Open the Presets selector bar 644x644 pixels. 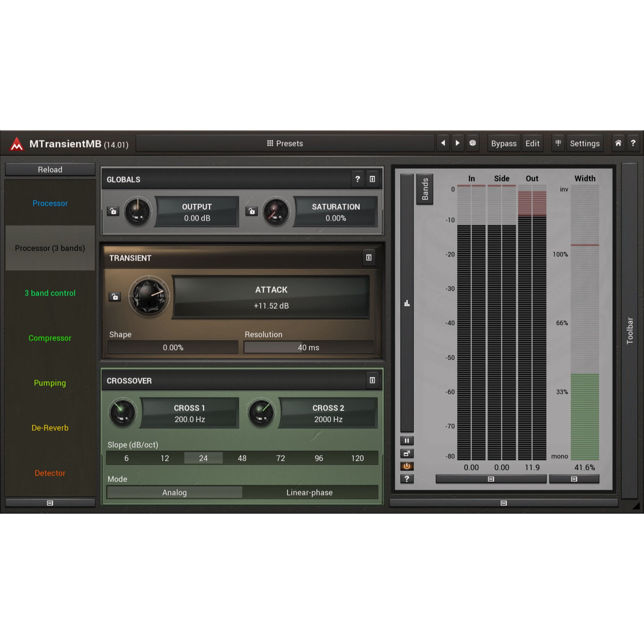(x=285, y=143)
